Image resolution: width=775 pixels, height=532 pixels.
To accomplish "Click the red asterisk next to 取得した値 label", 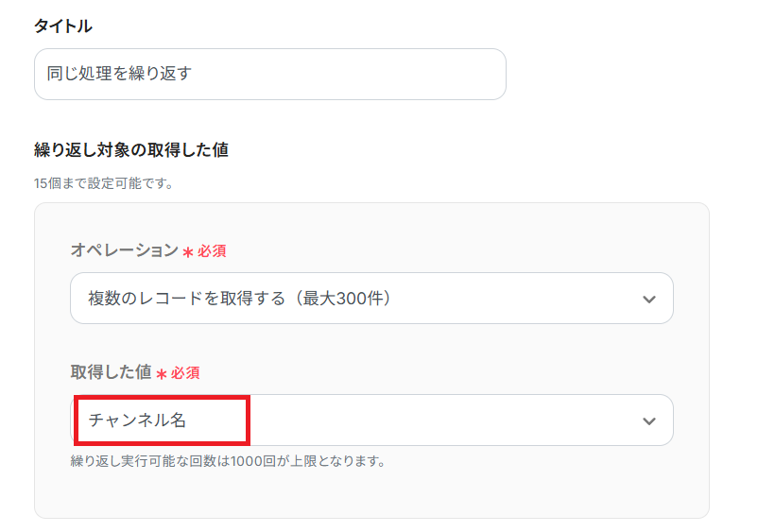I will (x=162, y=374).
